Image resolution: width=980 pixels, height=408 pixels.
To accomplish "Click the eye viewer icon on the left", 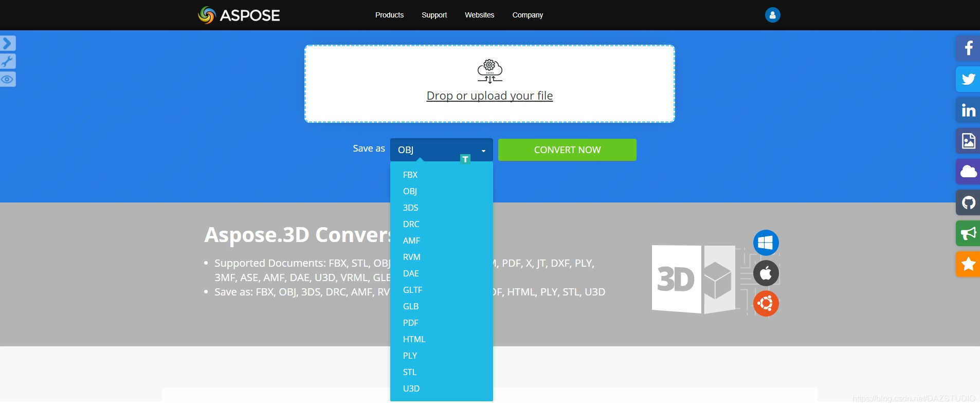I will [x=8, y=79].
